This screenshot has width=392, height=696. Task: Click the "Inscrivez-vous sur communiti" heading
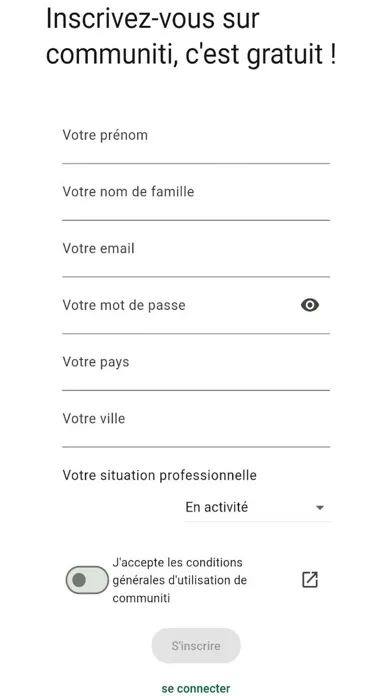tap(191, 37)
